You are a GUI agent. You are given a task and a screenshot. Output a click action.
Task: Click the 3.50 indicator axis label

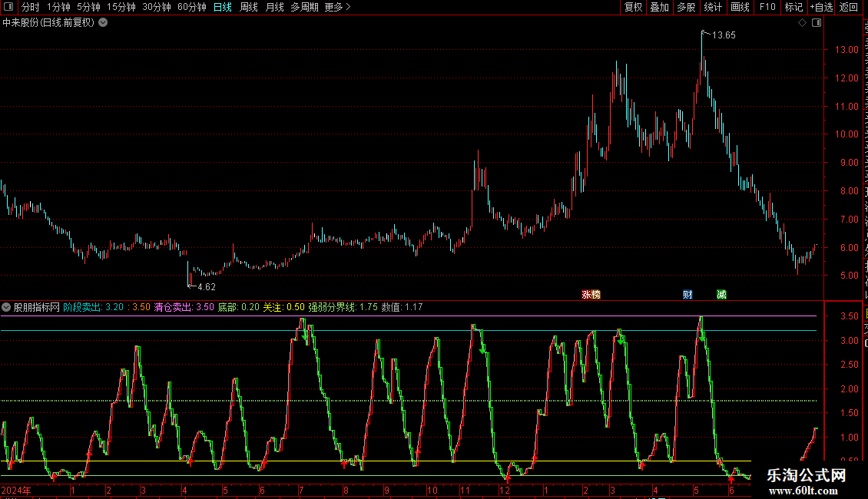tap(850, 316)
